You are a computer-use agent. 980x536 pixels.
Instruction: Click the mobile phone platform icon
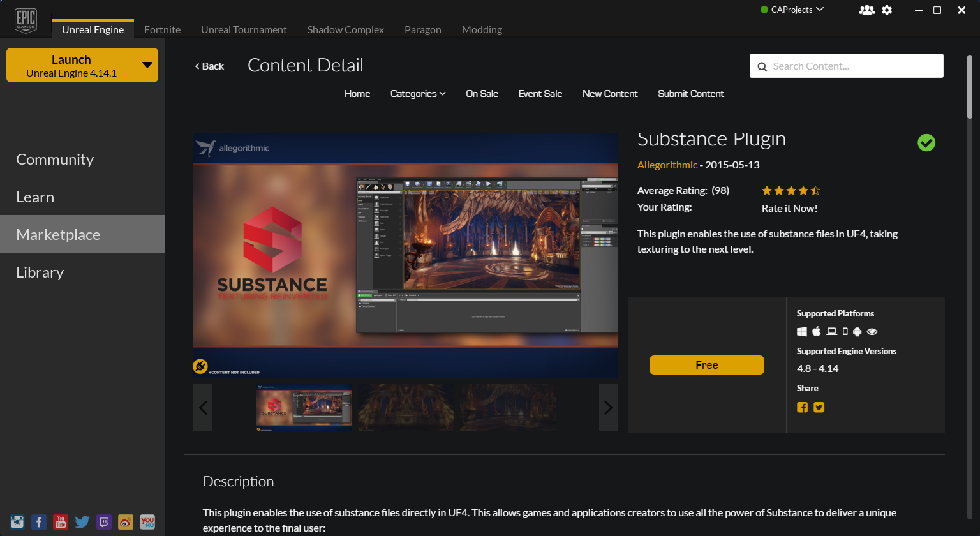[x=845, y=332]
